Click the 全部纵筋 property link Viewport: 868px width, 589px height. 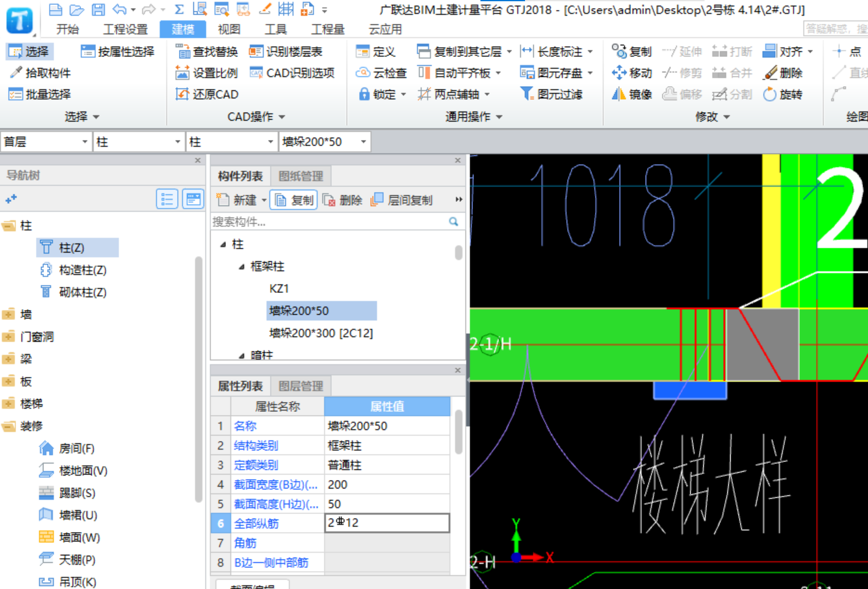click(256, 523)
